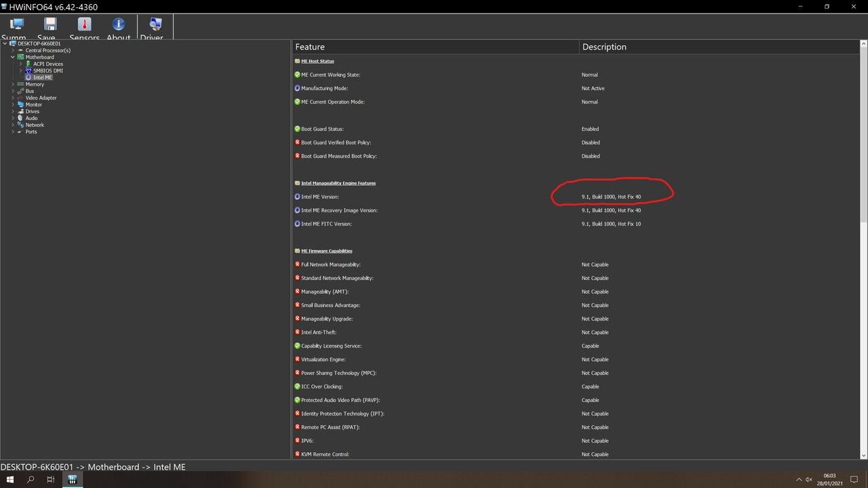Open the notification center icon
This screenshot has height=488, width=868.
pyautogui.click(x=855, y=479)
